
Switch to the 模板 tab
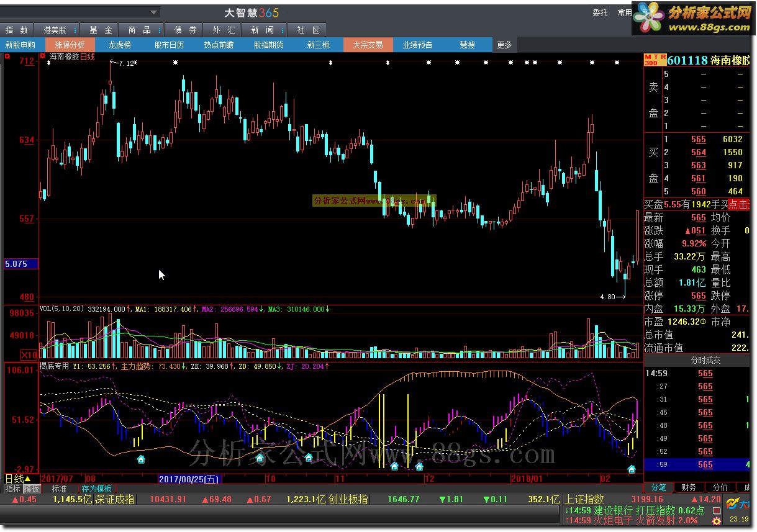(x=31, y=489)
